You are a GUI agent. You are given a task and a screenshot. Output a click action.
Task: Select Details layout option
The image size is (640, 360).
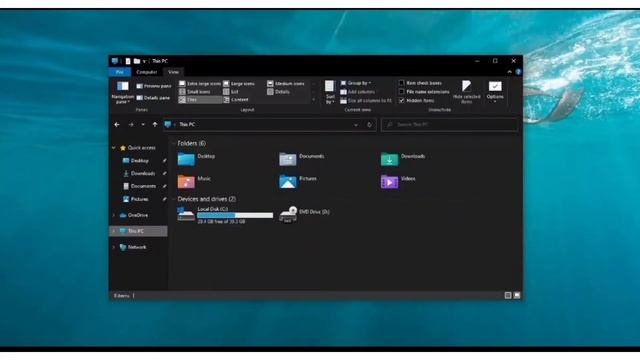tap(278, 92)
